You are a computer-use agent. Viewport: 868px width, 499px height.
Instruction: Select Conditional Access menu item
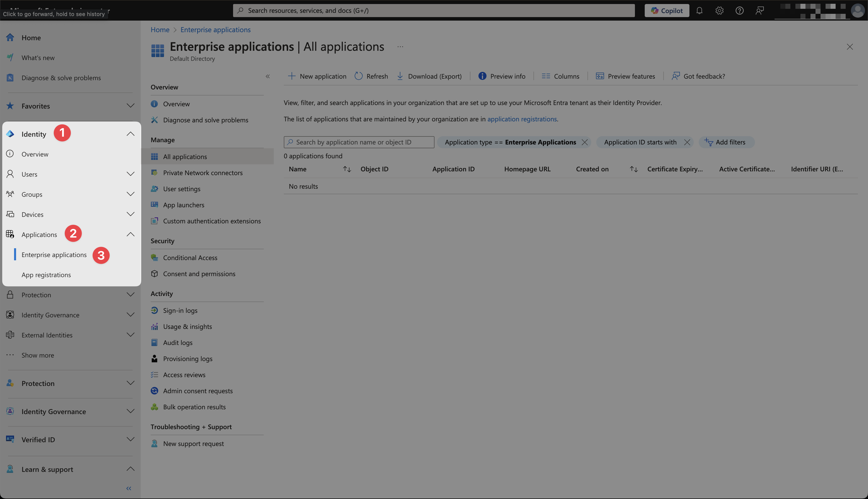point(190,258)
